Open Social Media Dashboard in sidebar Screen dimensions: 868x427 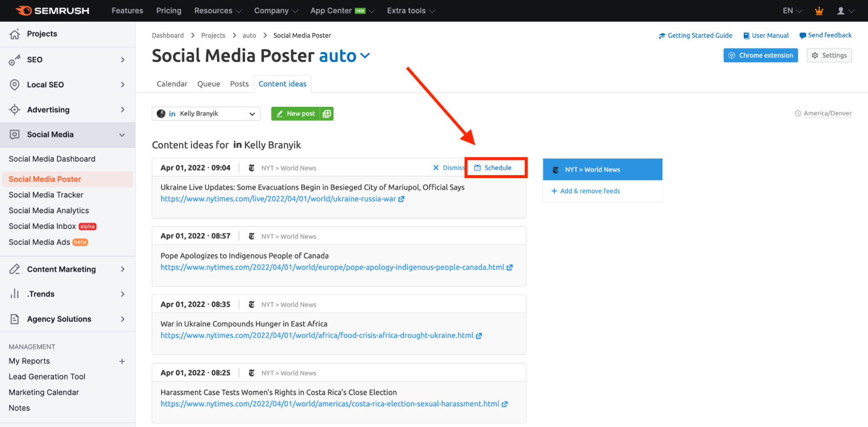pos(52,159)
